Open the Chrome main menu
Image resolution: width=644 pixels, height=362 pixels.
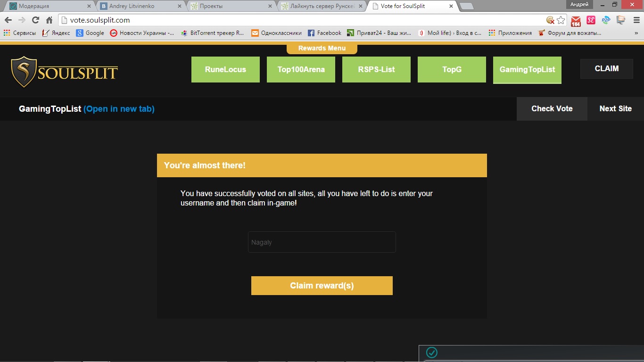636,20
